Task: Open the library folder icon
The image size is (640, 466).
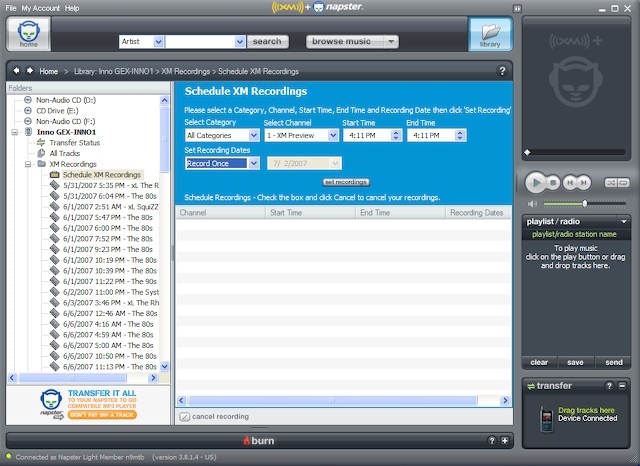Action: [490, 34]
